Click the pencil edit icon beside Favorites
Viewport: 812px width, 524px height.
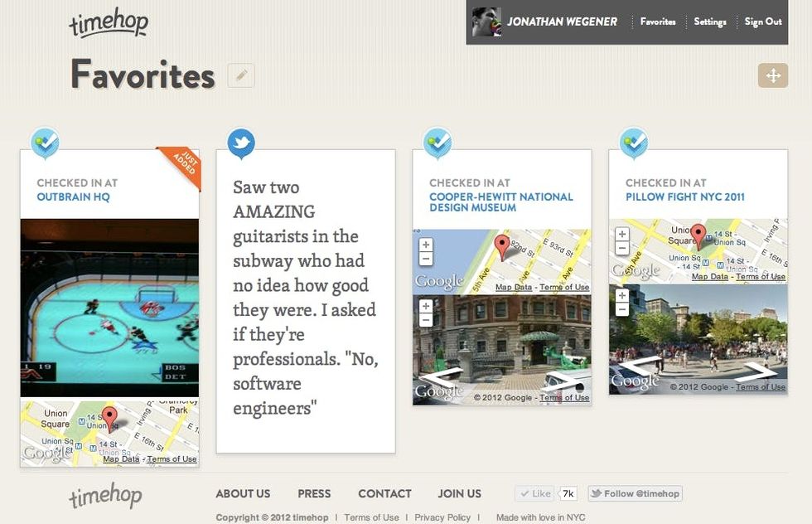241,75
